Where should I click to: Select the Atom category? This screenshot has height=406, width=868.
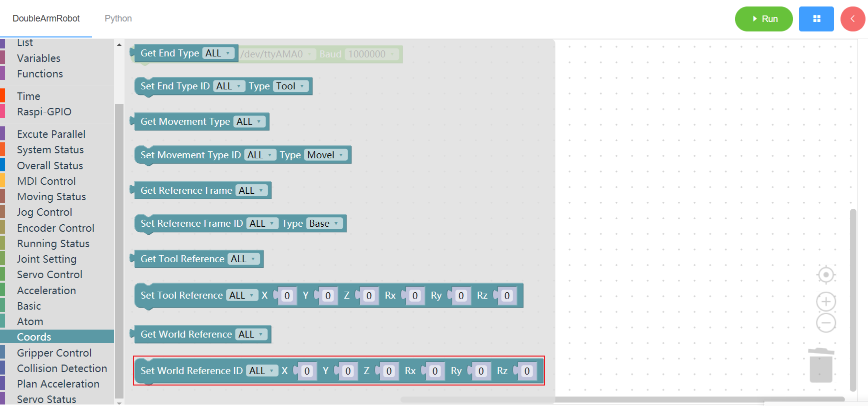(x=57, y=321)
